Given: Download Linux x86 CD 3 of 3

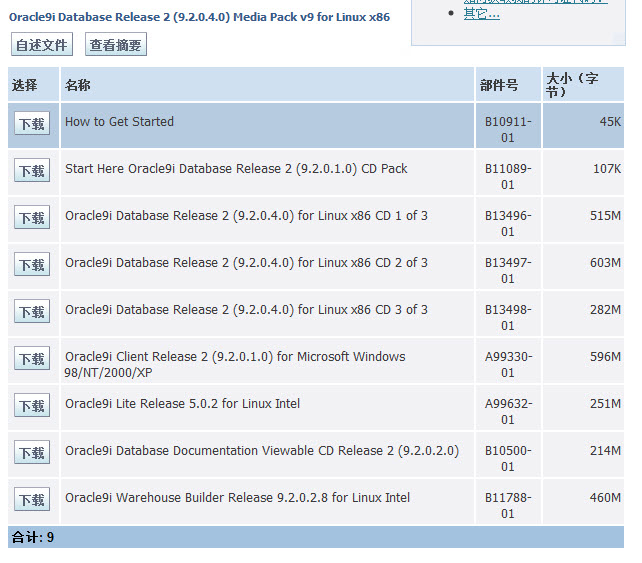Looking at the screenshot, I should 32,312.
